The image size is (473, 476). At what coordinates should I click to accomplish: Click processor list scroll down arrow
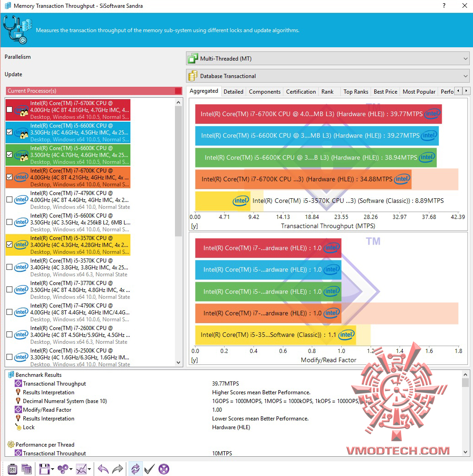point(178,363)
